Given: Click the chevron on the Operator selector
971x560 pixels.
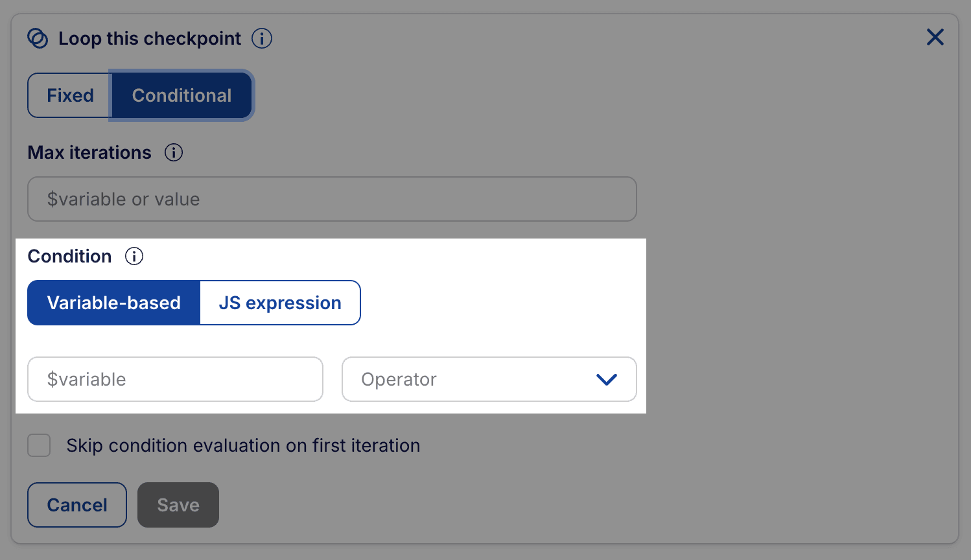Looking at the screenshot, I should pos(607,379).
